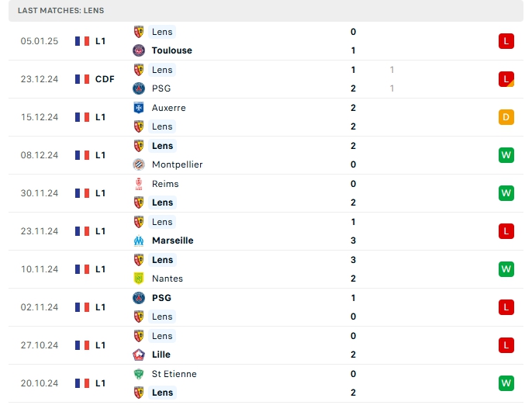Viewport: 532px width, 405px height.
Task: Click the Marseille club crest icon
Action: coord(140,241)
